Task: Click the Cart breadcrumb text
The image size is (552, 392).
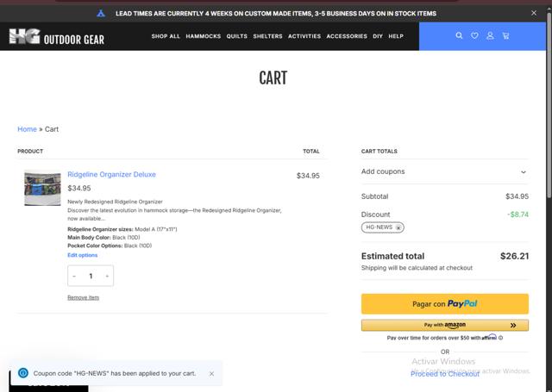Action: [52, 129]
